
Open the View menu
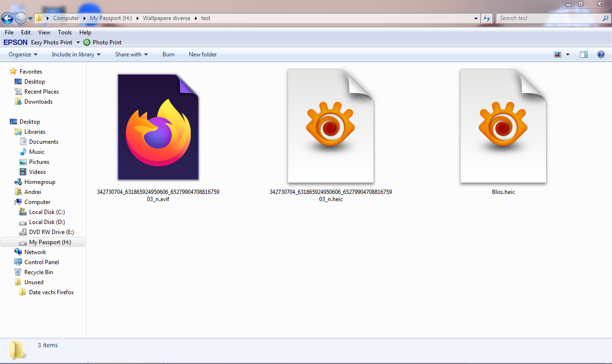(x=44, y=32)
